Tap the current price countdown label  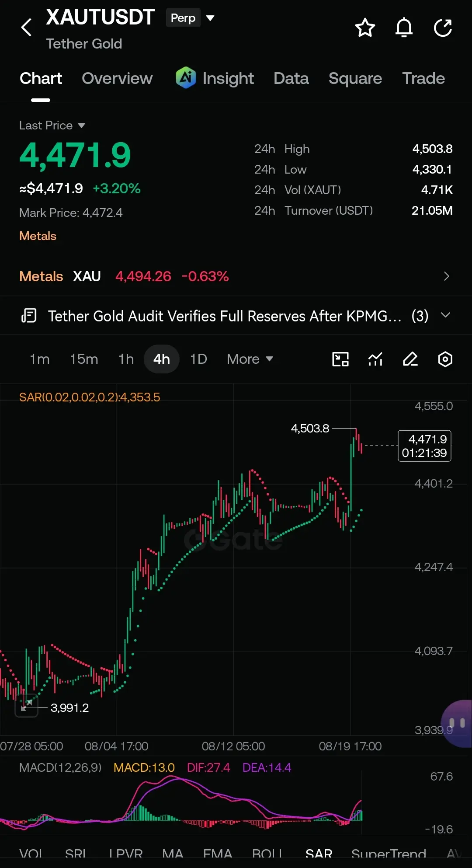424,446
